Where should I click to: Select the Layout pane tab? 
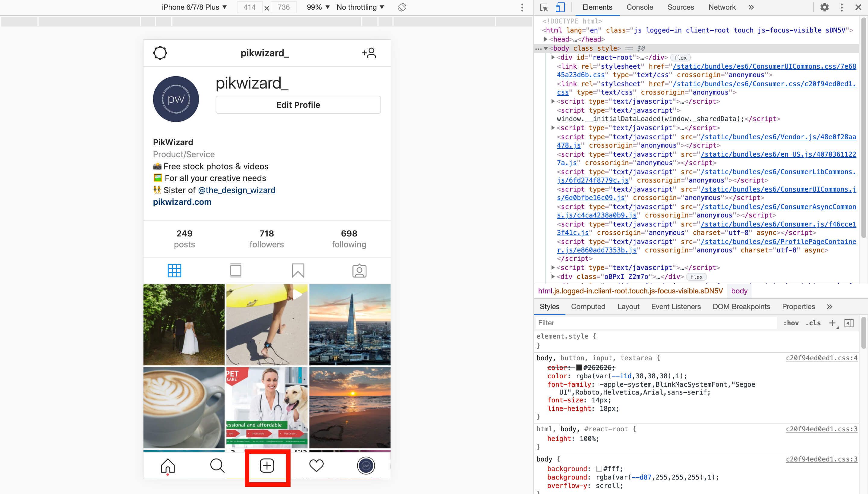[628, 307]
